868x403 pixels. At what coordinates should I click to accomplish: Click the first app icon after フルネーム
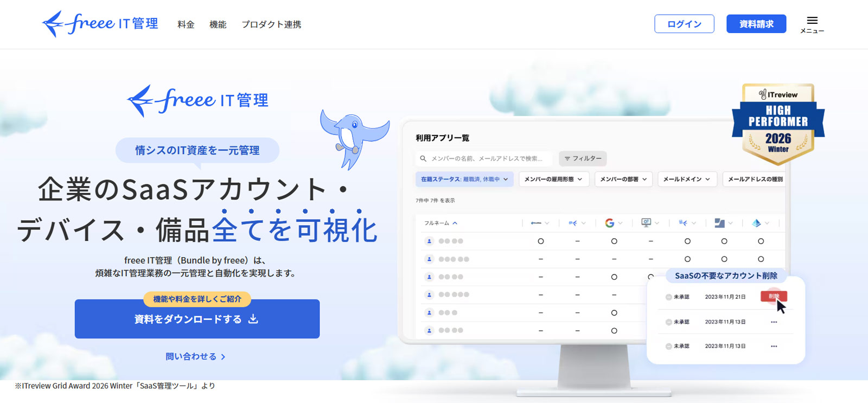pyautogui.click(x=536, y=223)
